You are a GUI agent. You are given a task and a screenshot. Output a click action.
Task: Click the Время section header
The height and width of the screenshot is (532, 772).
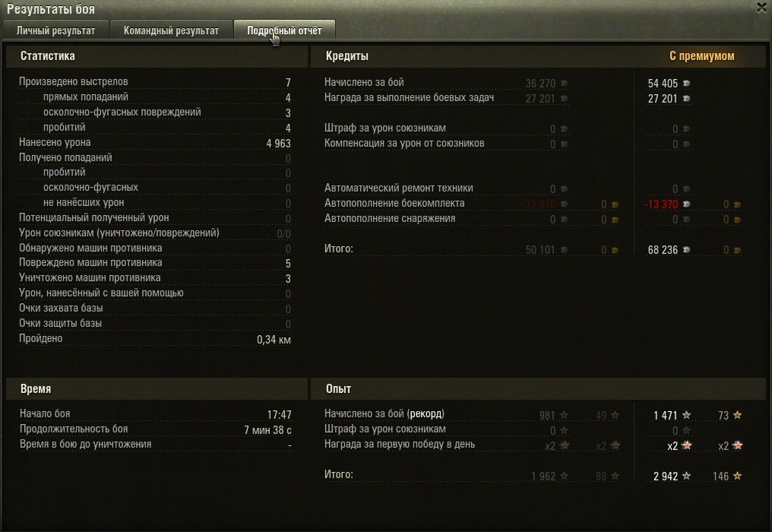[36, 388]
